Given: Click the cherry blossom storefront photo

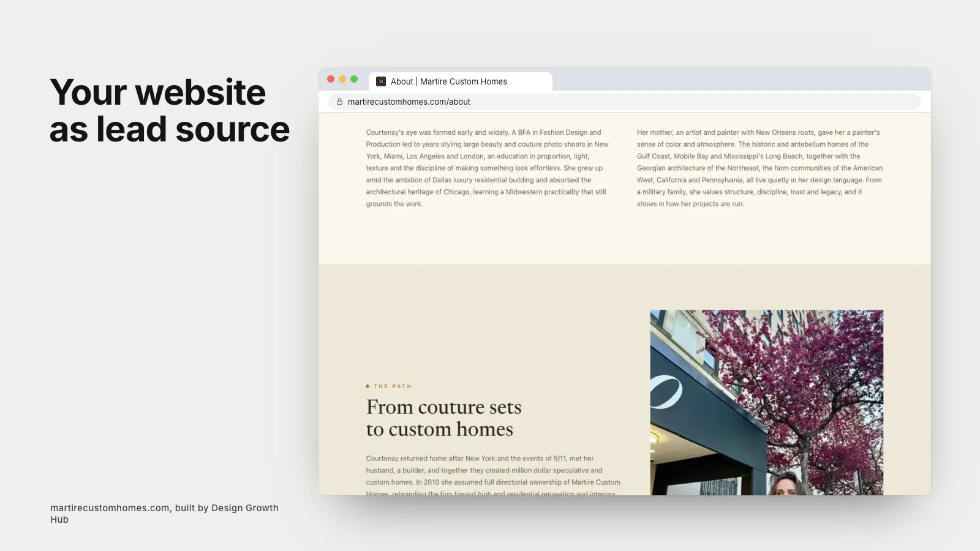Looking at the screenshot, I should point(767,402).
